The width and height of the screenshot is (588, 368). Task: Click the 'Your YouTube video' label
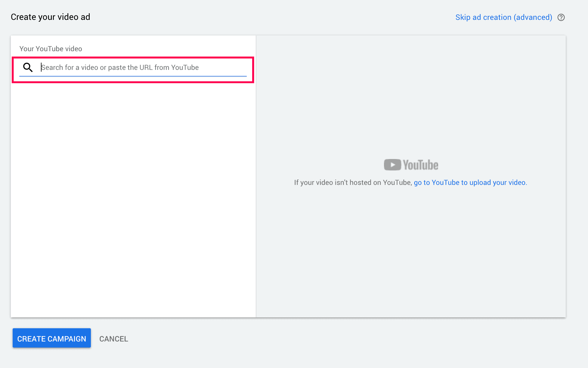[x=51, y=49]
